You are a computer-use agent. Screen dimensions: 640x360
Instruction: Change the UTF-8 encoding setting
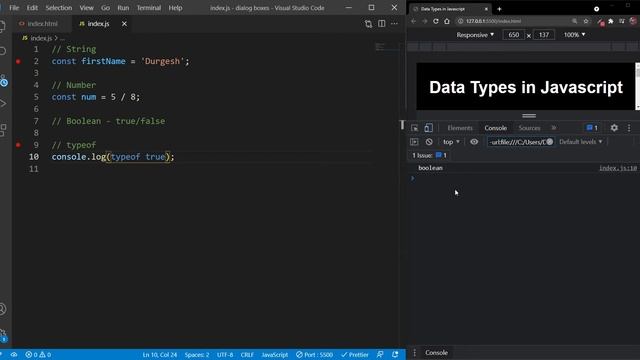pyautogui.click(x=225, y=354)
